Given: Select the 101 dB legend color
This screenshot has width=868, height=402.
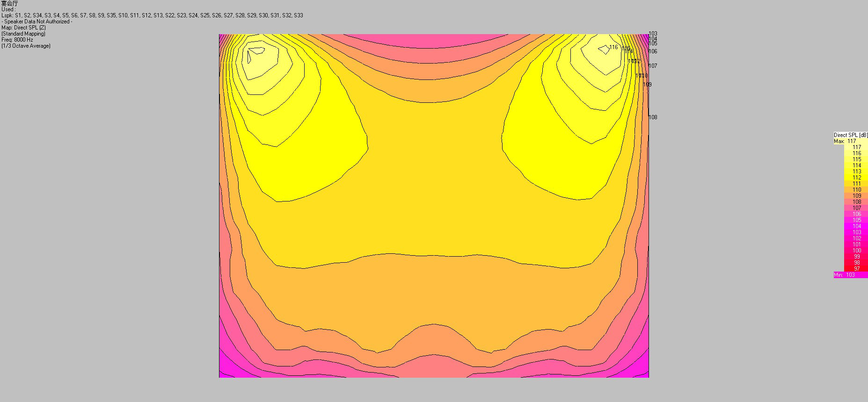Looking at the screenshot, I should point(856,244).
